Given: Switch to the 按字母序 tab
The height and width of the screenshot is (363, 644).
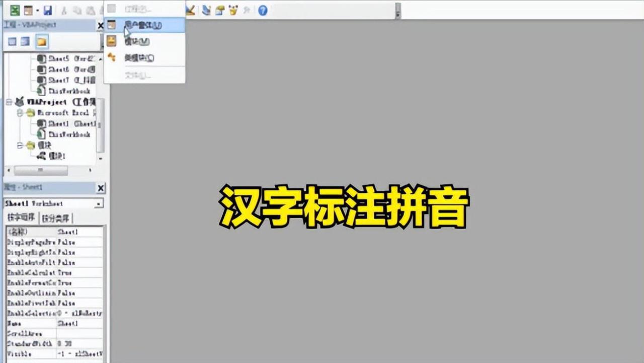Looking at the screenshot, I should tap(21, 218).
